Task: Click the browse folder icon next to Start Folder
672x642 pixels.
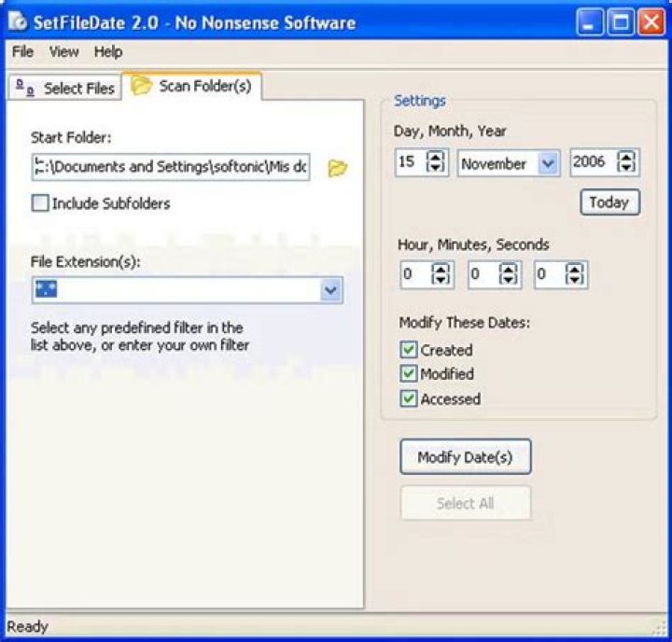Action: pos(338,168)
